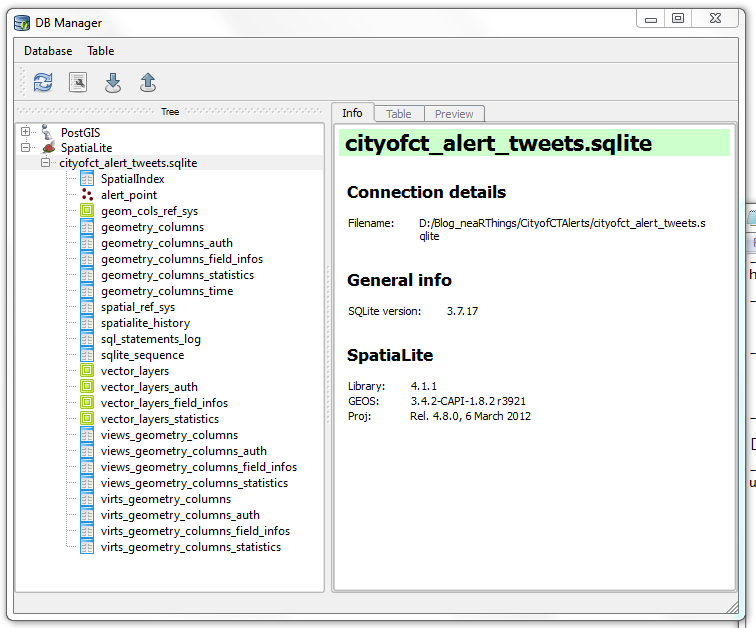756x628 pixels.
Task: Select vector_layers_auth row
Action: [x=149, y=387]
